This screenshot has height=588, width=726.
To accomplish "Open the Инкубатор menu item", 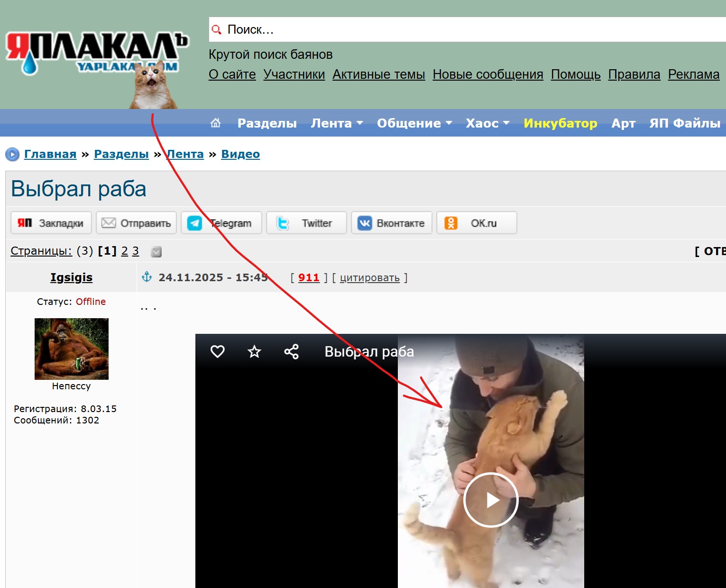I will (560, 123).
